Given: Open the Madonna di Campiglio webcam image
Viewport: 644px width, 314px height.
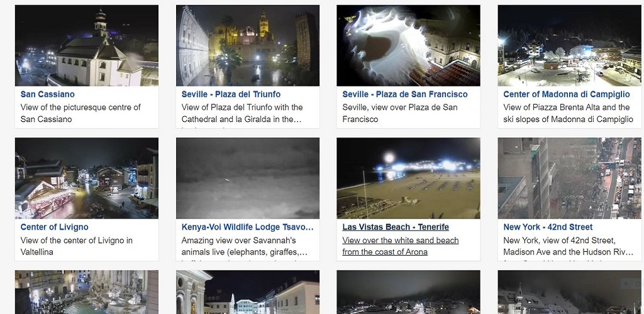Looking at the screenshot, I should pyautogui.click(x=569, y=45).
